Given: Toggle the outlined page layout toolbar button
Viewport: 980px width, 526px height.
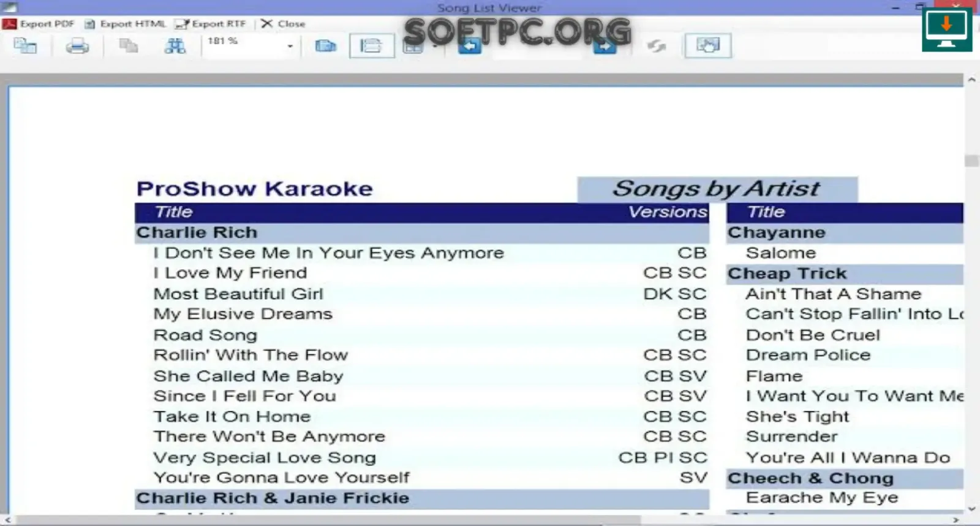Looking at the screenshot, I should (x=371, y=46).
